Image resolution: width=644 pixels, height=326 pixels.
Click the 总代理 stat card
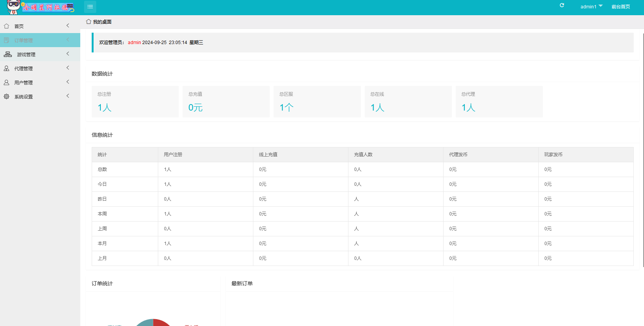[x=499, y=101]
